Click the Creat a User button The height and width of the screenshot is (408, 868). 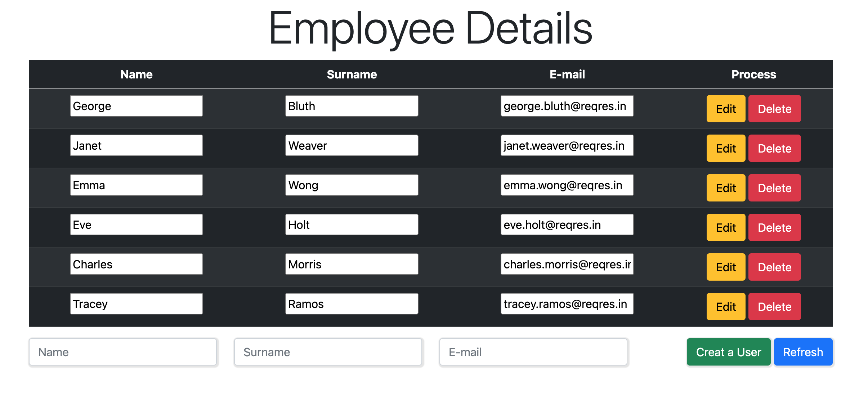[728, 352]
